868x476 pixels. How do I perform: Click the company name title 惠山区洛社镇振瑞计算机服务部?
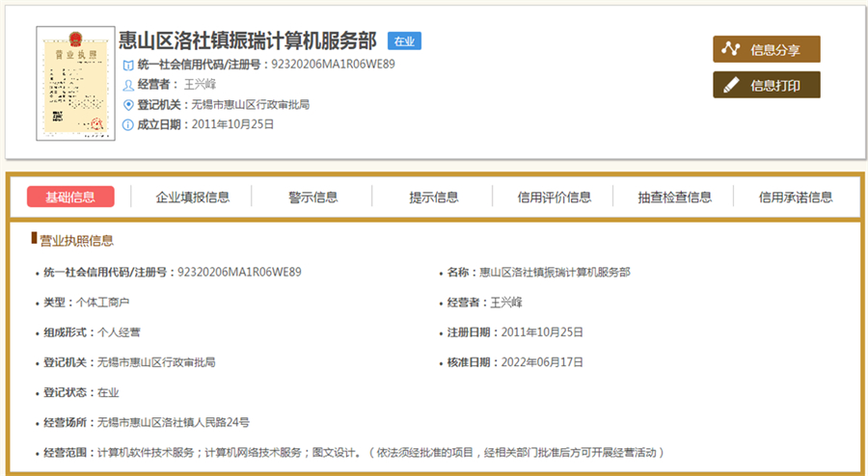[247, 40]
